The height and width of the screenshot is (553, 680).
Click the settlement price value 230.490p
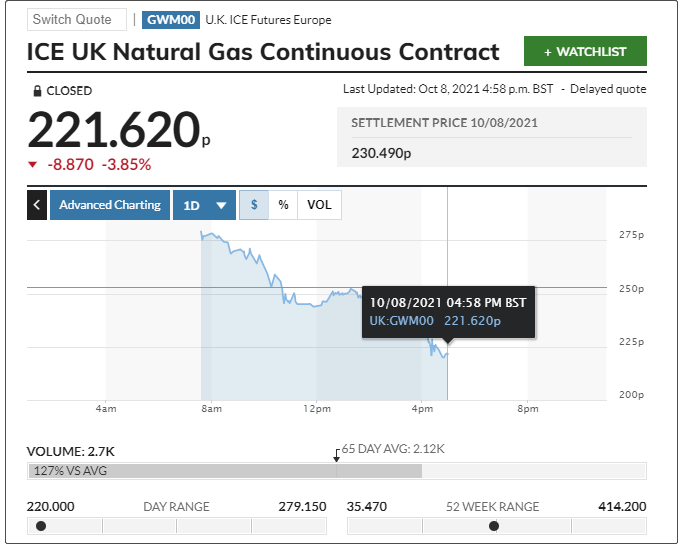382,153
